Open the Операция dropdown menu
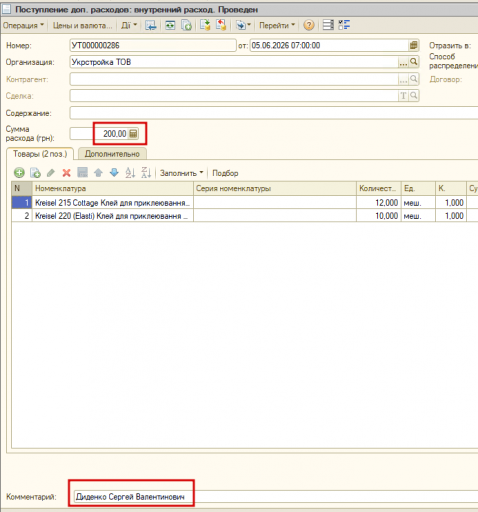The width and height of the screenshot is (478, 512). [23, 25]
